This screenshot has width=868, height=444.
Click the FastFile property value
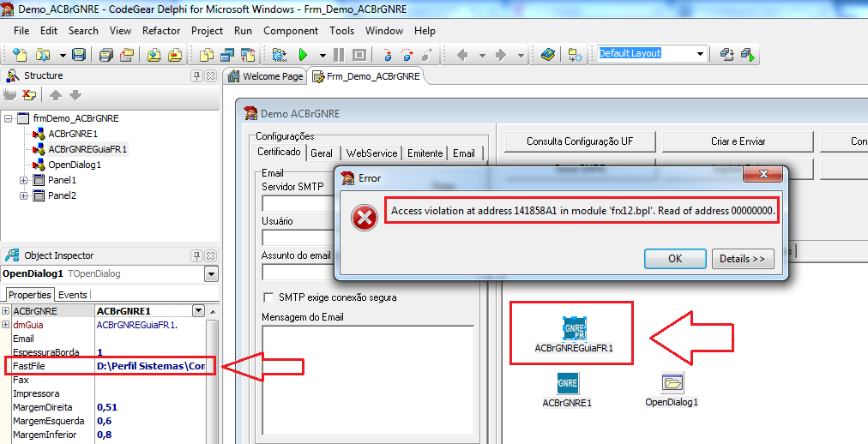click(x=151, y=366)
